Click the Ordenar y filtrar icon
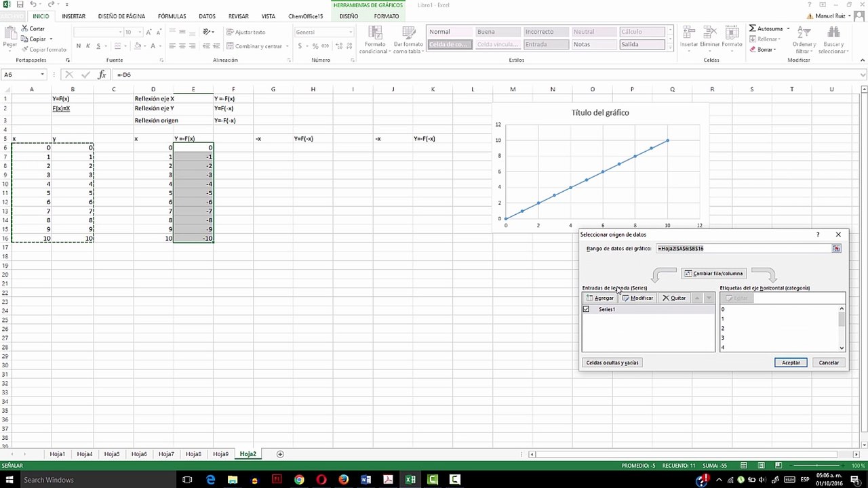This screenshot has height=488, width=868. 804,33
